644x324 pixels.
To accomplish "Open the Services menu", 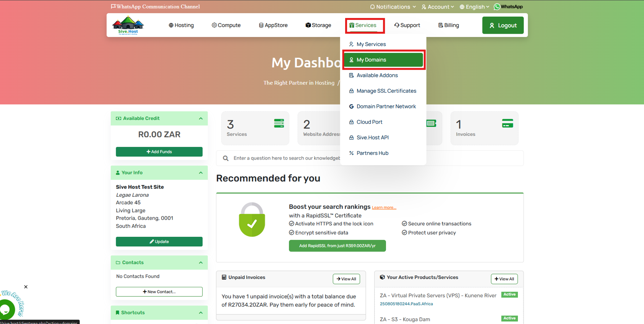I will click(363, 25).
